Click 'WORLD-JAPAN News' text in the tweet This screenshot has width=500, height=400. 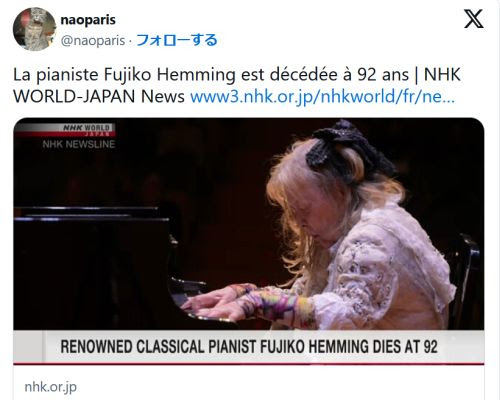99,97
